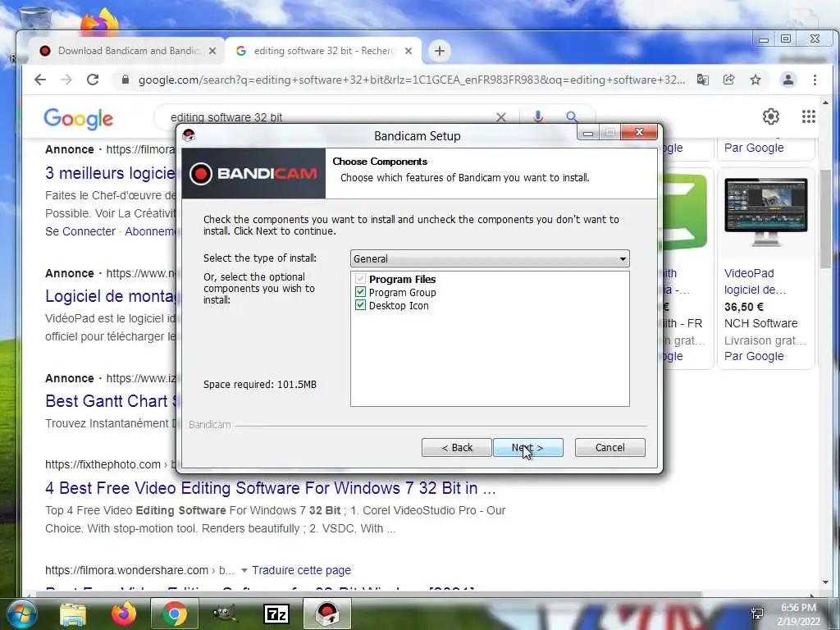Open the 3 meilleurs logiciels ad link
Screen dimensions: 840x630
pos(111,173)
